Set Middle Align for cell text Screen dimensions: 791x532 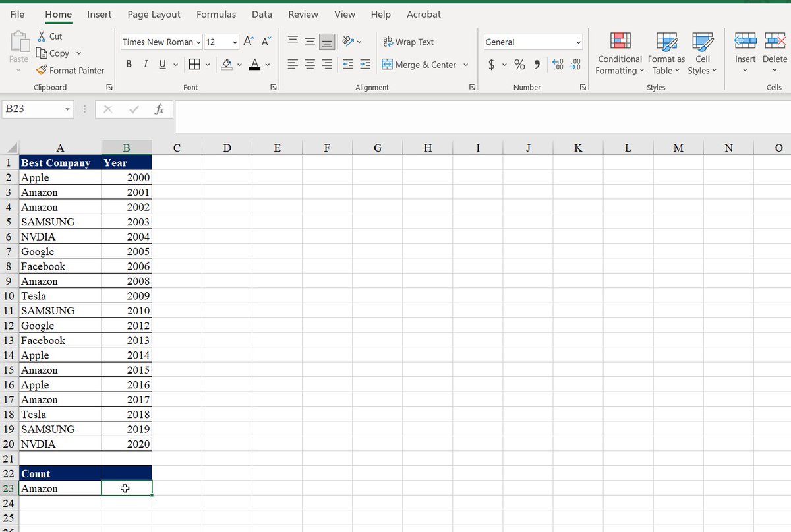309,42
